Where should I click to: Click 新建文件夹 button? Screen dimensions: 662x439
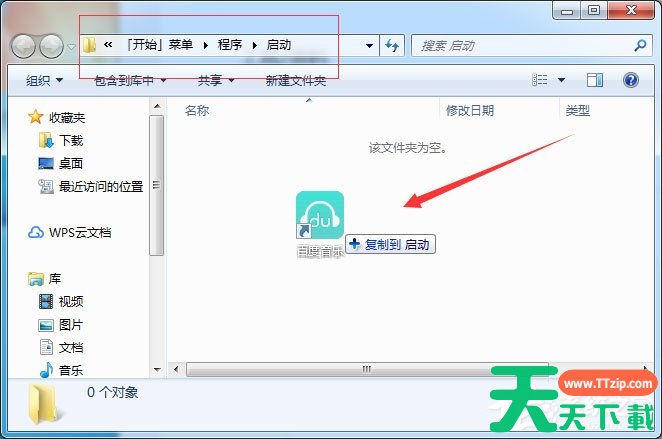pyautogui.click(x=296, y=80)
